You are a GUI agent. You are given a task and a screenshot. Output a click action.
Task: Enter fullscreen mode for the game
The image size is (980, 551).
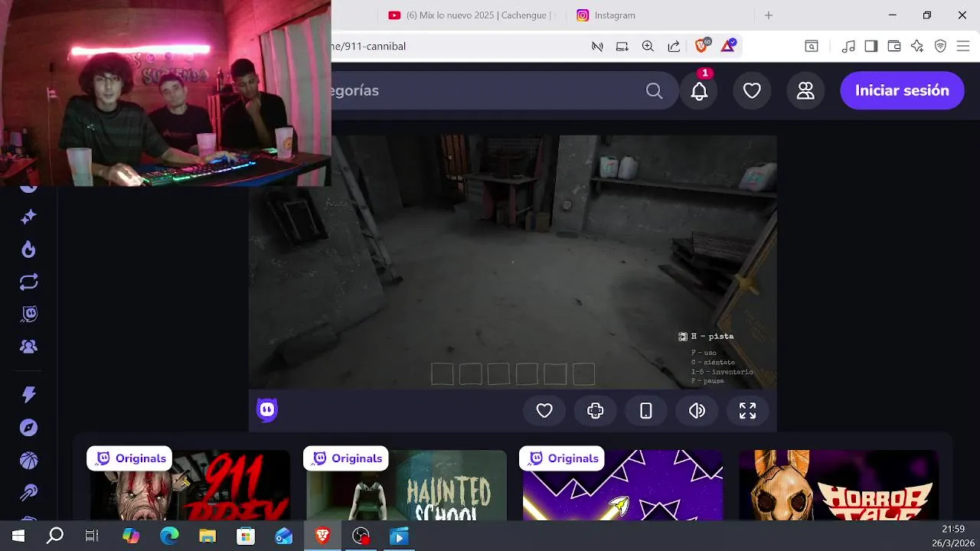747,411
